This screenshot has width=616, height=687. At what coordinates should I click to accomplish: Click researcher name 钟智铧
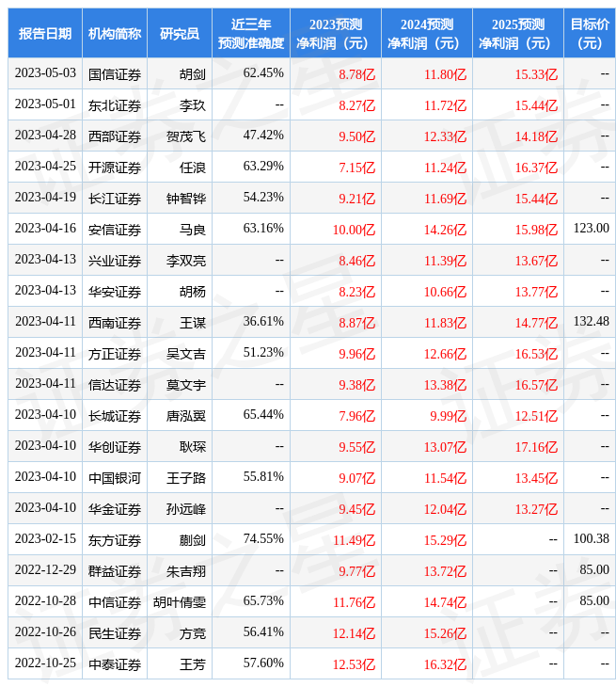[x=186, y=199]
